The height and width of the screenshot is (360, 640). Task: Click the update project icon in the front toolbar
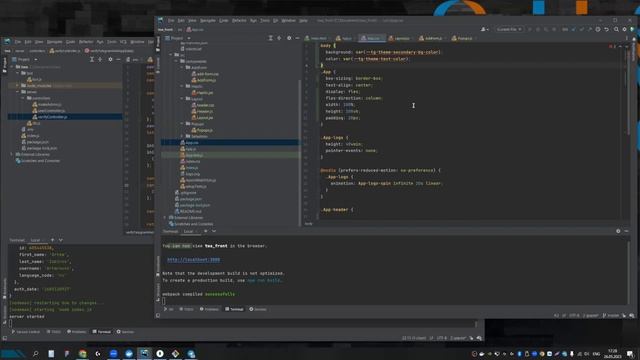click(573, 29)
